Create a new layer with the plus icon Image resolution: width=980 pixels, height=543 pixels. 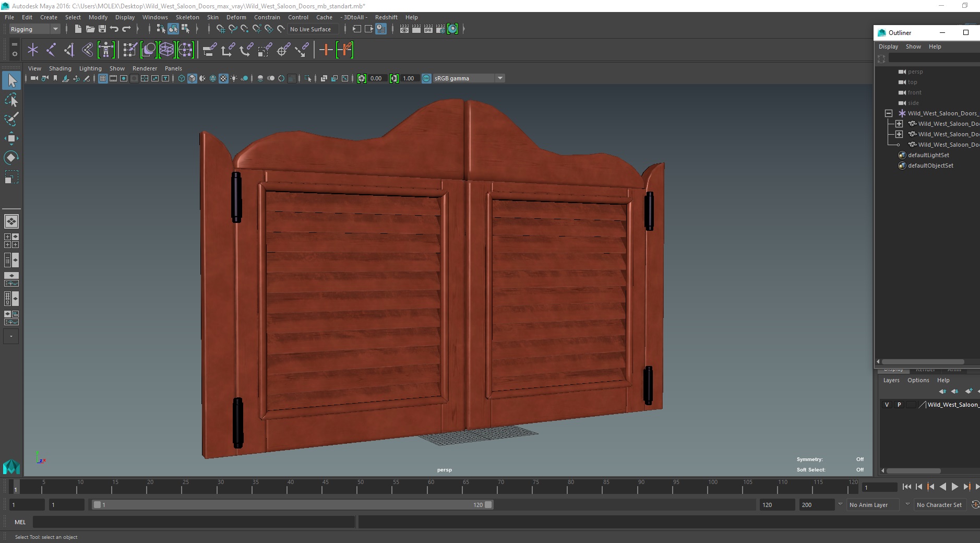point(969,391)
